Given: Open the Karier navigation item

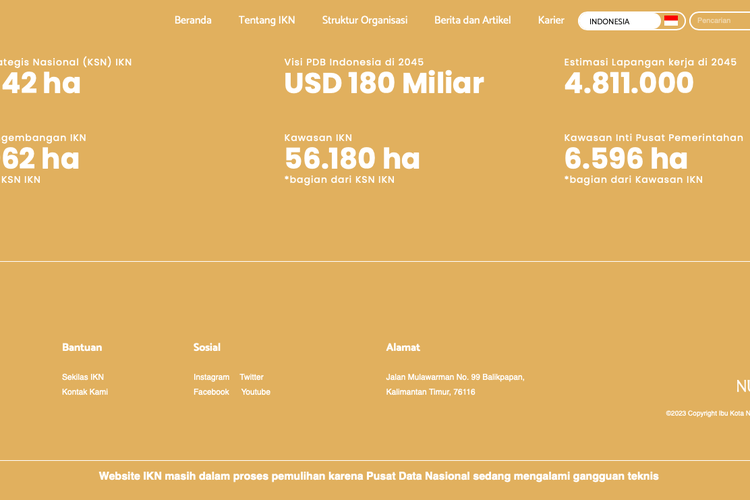Looking at the screenshot, I should (551, 20).
